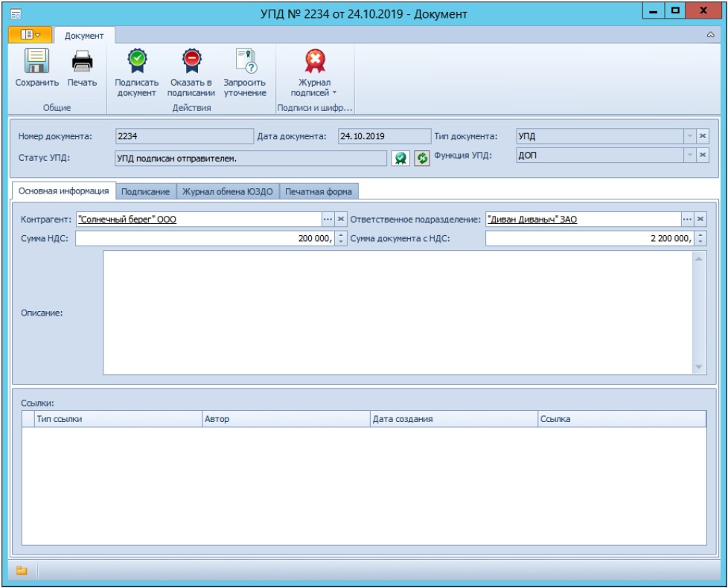Sort by Автор column header
The image size is (728, 588).
286,418
